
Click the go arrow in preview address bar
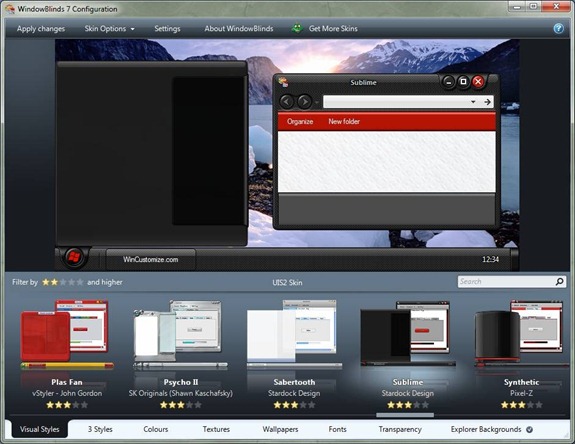pyautogui.click(x=487, y=102)
